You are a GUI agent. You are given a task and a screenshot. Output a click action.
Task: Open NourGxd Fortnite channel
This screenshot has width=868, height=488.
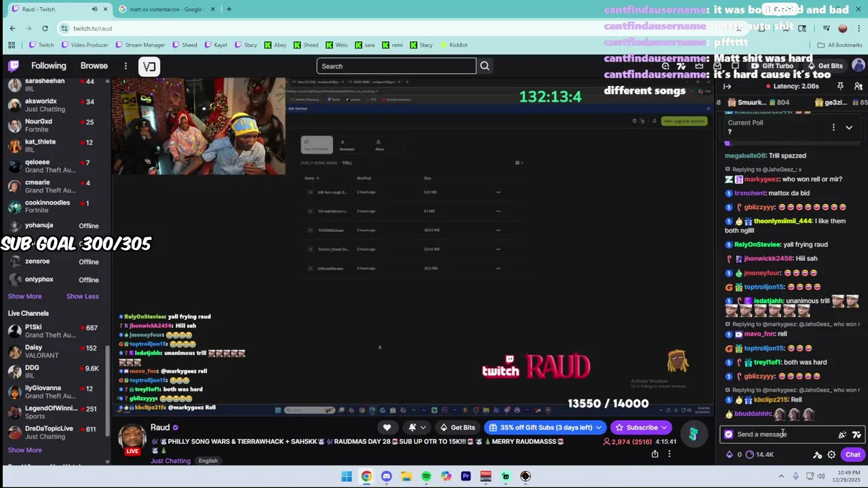click(x=55, y=125)
